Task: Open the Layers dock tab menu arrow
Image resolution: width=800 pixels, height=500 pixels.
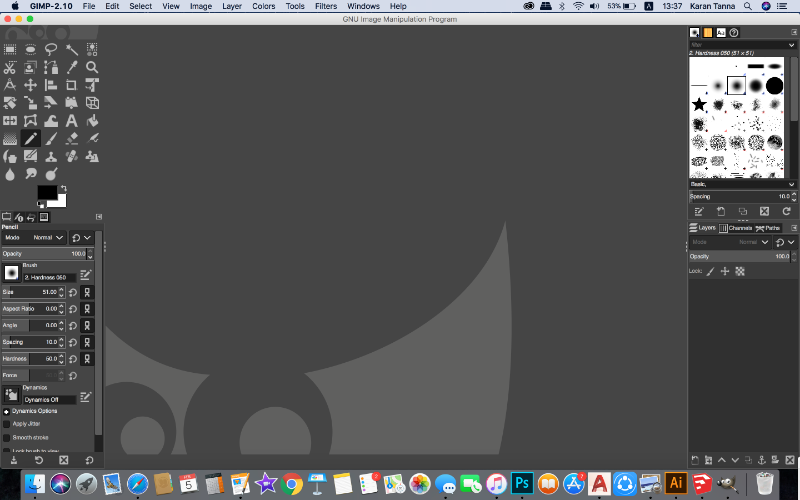Action: coord(794,228)
